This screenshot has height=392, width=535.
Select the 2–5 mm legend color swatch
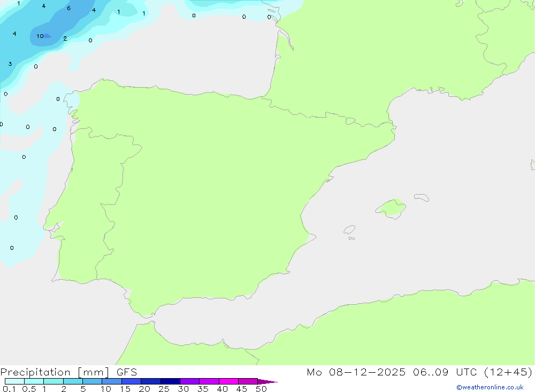tap(73, 381)
